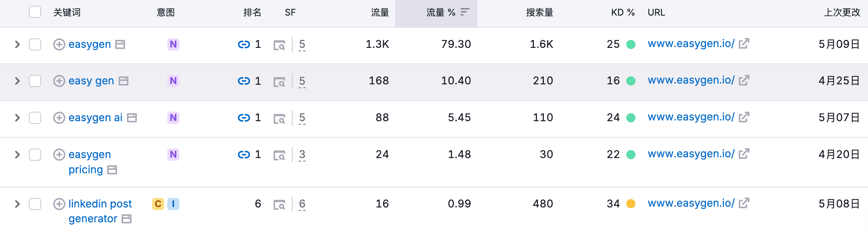Expand linkedin post generator row chevron
The image size is (868, 231).
17,204
